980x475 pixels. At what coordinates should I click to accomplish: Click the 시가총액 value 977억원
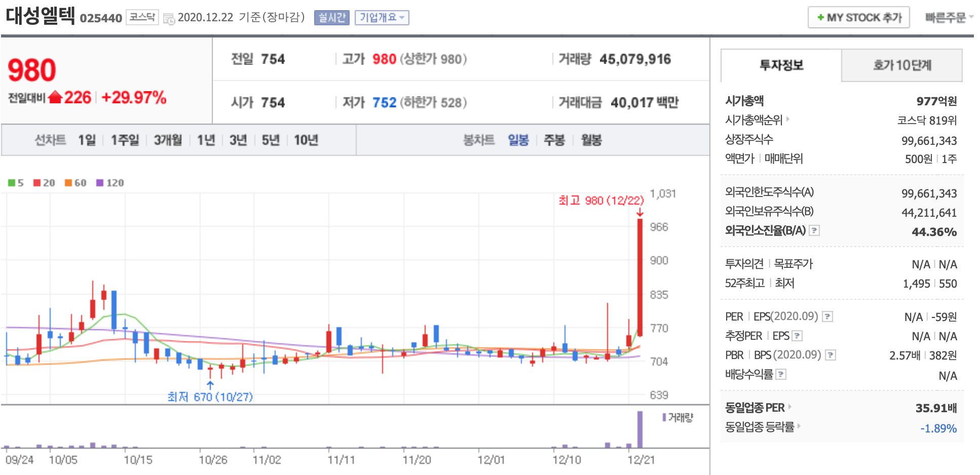936,101
